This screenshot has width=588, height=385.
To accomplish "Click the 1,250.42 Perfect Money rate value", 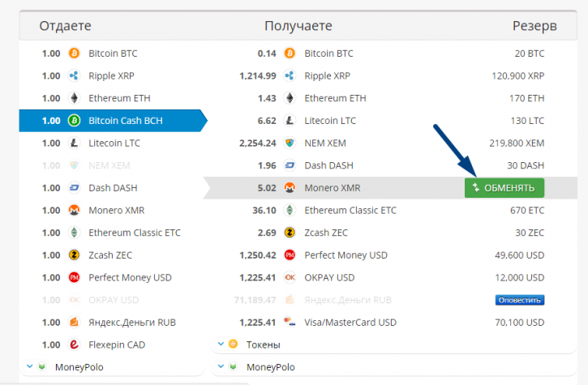I will (x=258, y=255).
